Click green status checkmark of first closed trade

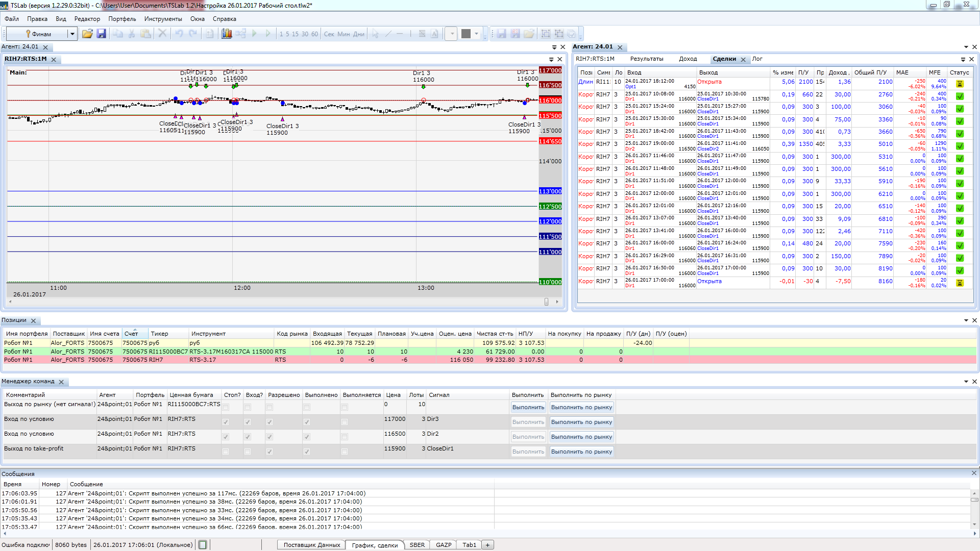click(960, 96)
